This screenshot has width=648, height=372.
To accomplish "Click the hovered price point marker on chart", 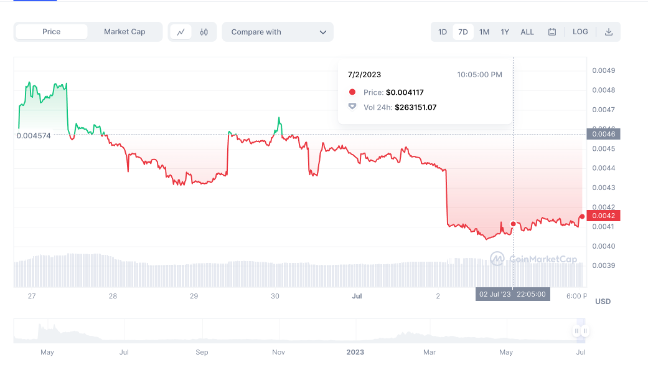I will click(x=513, y=224).
